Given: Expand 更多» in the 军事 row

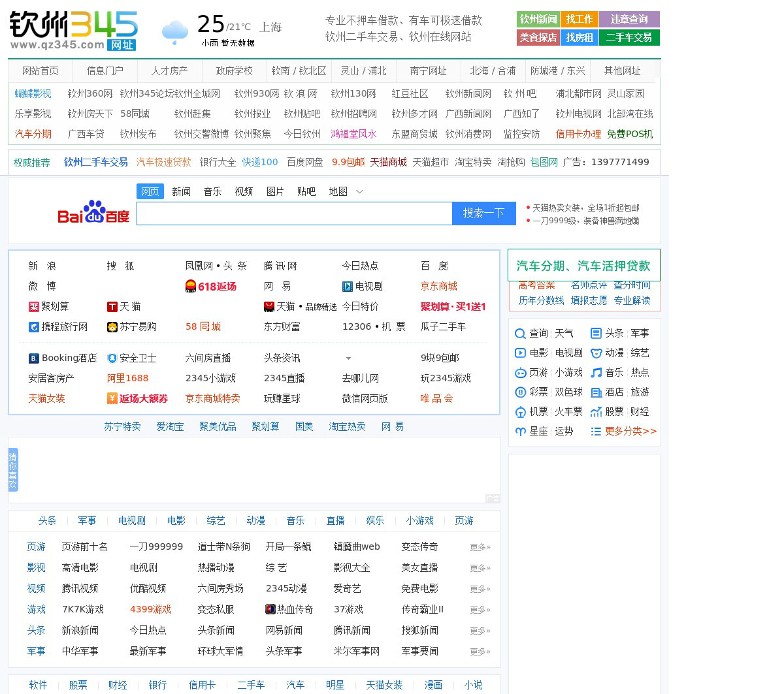Looking at the screenshot, I should point(480,652).
